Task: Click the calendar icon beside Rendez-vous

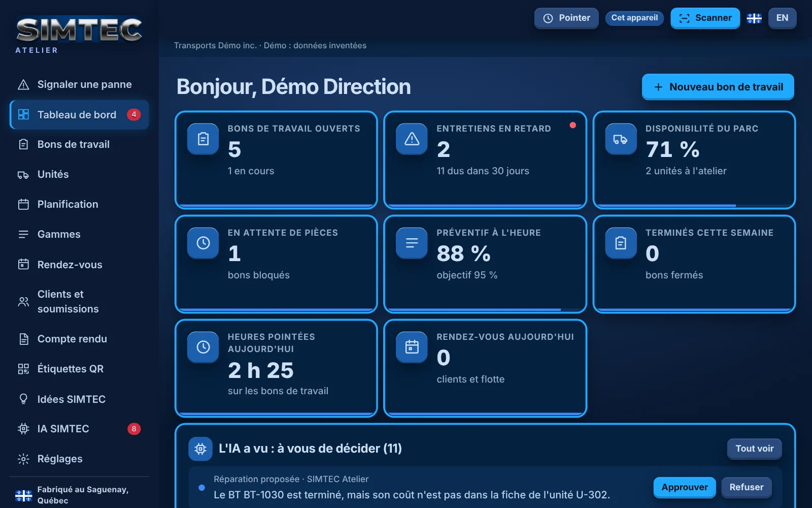Action: pos(23,264)
